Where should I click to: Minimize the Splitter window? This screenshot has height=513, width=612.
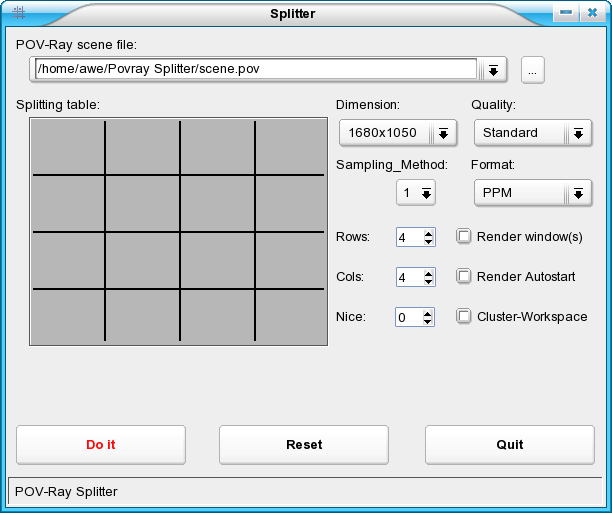(567, 13)
